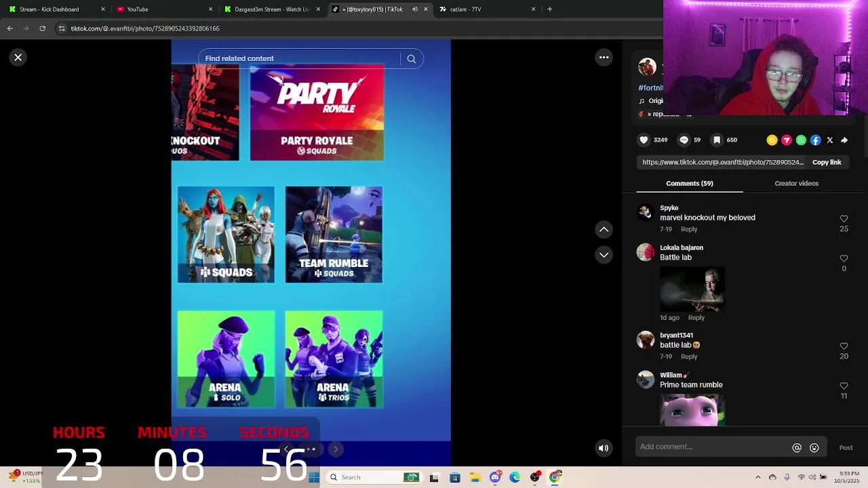Screen dimensions: 868x488
Task: Open emoji picker in comment box
Action: click(814, 448)
